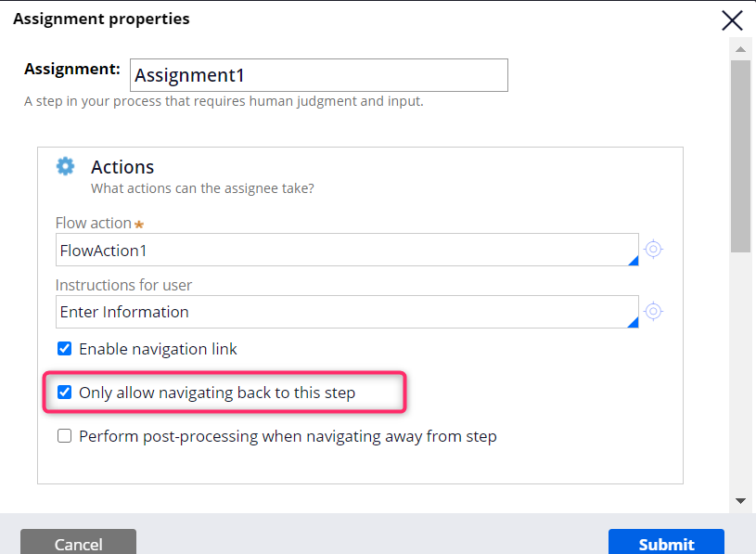Click the Flow action field label
Screen dimensions: 756x554
click(x=94, y=223)
